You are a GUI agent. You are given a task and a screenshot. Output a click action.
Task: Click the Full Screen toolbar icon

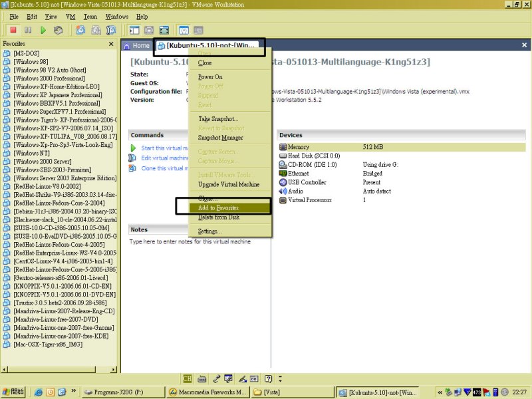pyautogui.click(x=164, y=30)
